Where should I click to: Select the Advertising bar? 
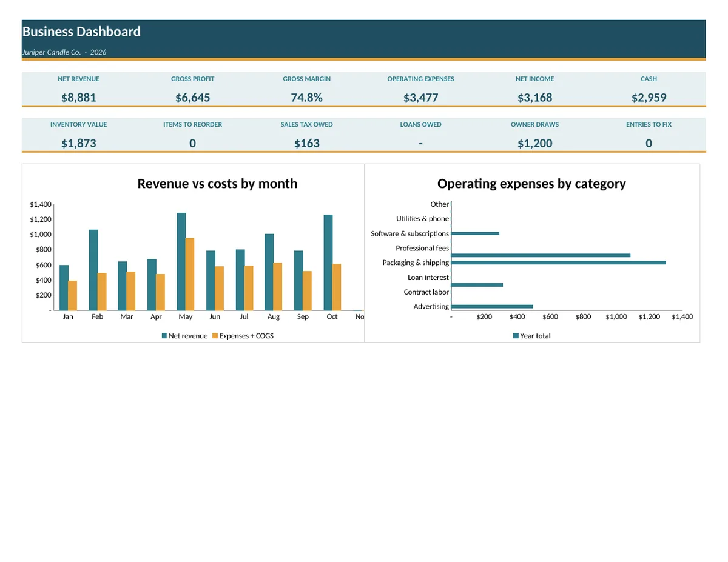tap(493, 307)
